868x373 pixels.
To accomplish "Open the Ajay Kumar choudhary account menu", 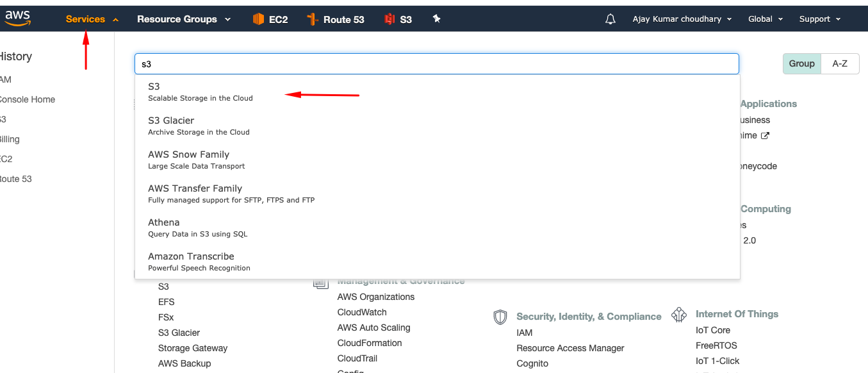I will [x=682, y=19].
